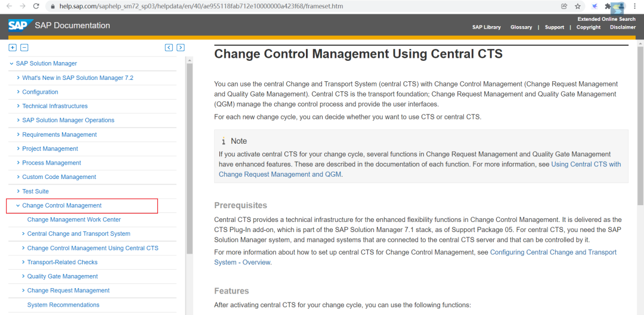Open Disclaimer in header menu

623,27
